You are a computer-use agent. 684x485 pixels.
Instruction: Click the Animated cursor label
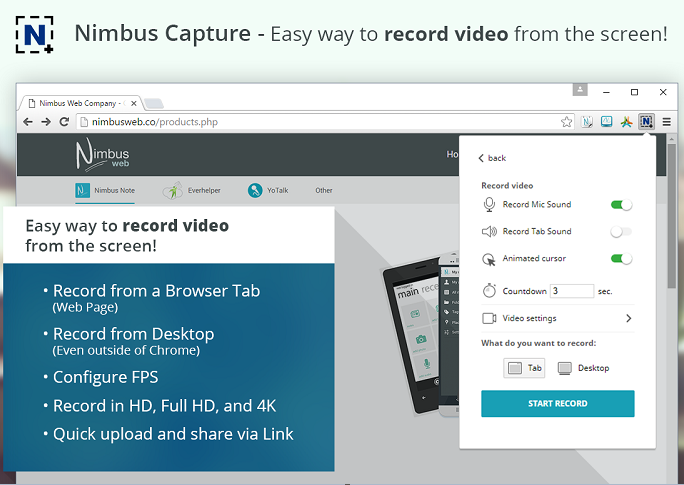pyautogui.click(x=534, y=259)
